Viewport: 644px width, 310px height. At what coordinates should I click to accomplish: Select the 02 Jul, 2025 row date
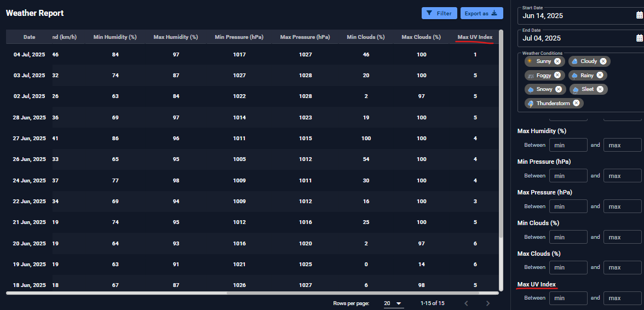point(30,96)
